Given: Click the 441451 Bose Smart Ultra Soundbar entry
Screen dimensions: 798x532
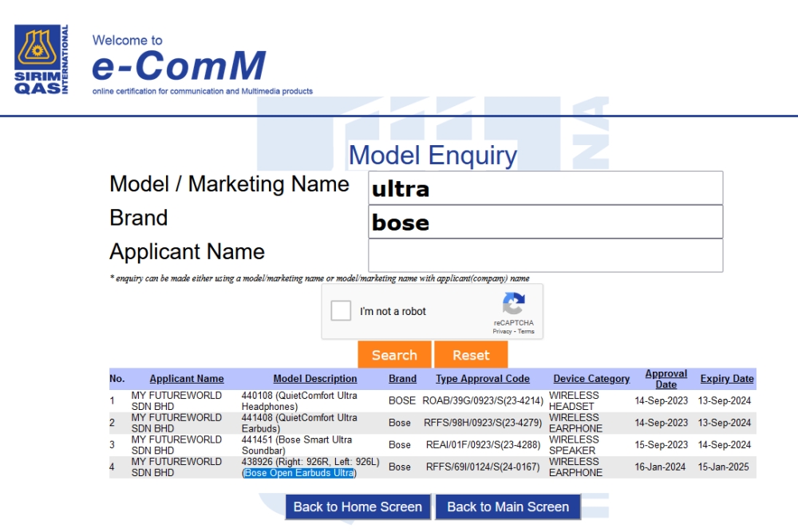Looking at the screenshot, I should tap(297, 444).
